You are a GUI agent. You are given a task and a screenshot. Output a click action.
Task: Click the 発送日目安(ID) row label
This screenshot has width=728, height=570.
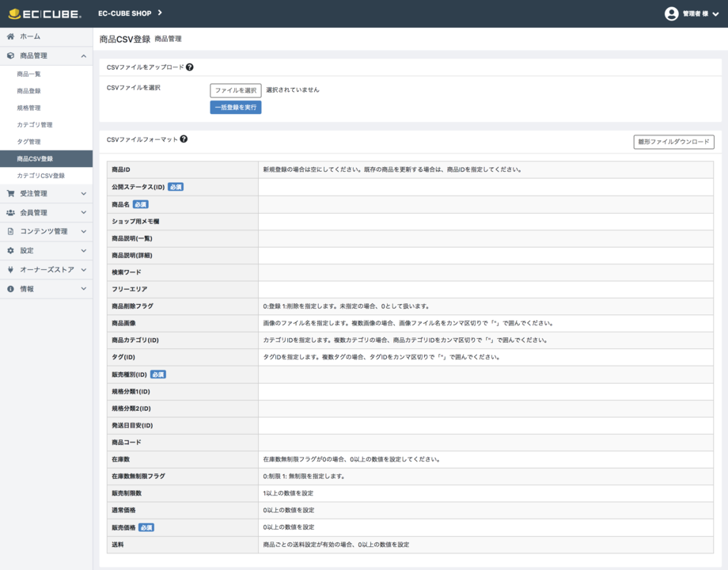pyautogui.click(x=132, y=426)
